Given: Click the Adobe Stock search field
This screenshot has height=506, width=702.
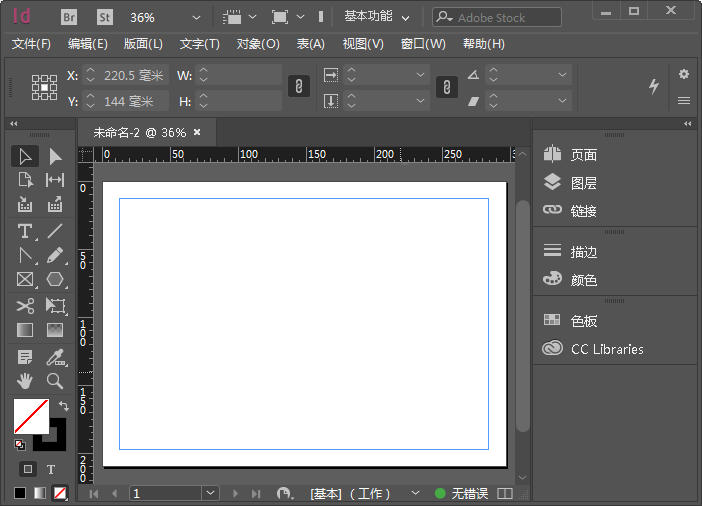Looking at the screenshot, I should pos(497,17).
